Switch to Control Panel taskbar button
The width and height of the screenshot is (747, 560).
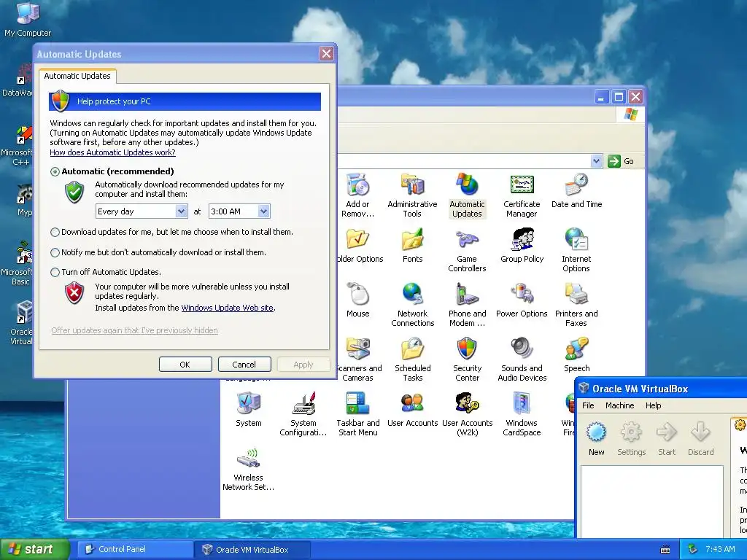[x=135, y=549]
